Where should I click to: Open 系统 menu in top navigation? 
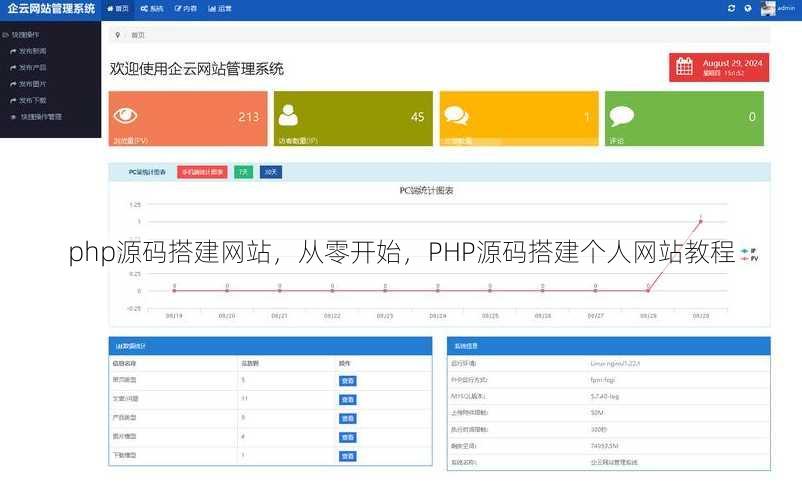[x=152, y=9]
